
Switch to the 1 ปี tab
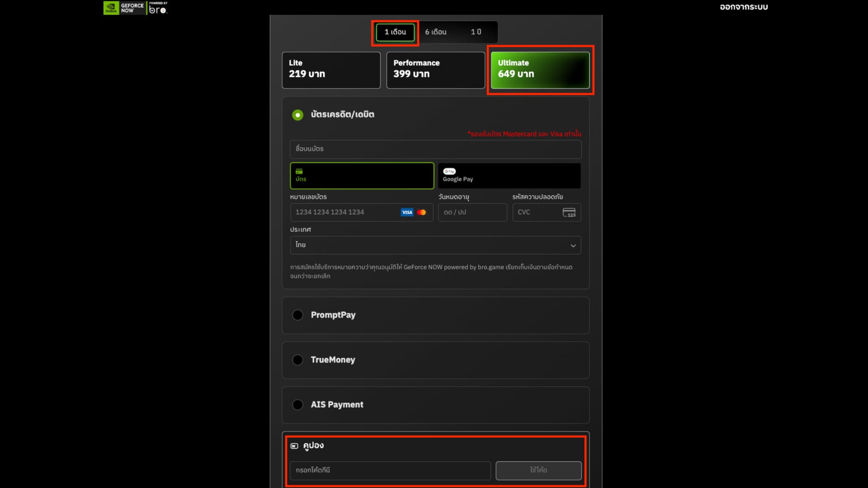[x=476, y=32]
